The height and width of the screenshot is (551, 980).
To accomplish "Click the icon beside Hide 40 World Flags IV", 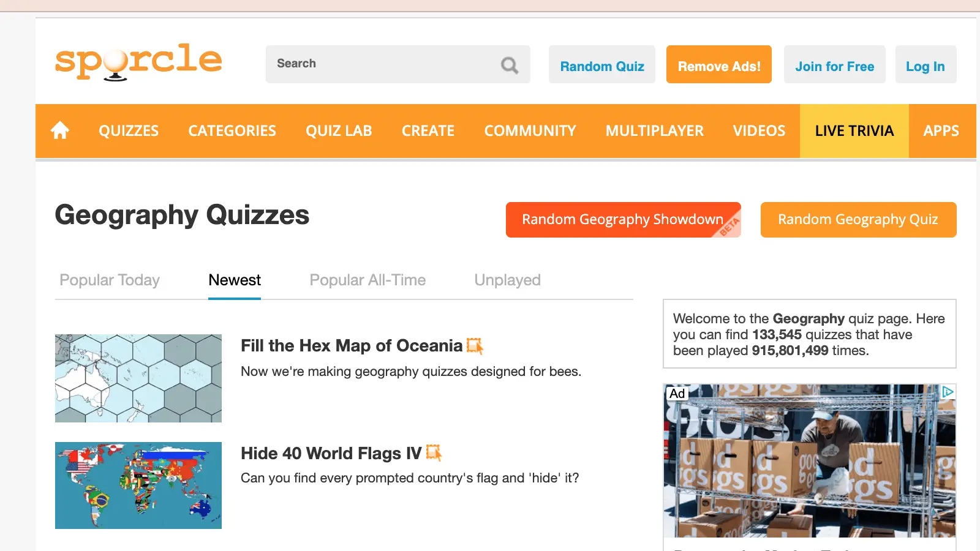I will [x=434, y=453].
